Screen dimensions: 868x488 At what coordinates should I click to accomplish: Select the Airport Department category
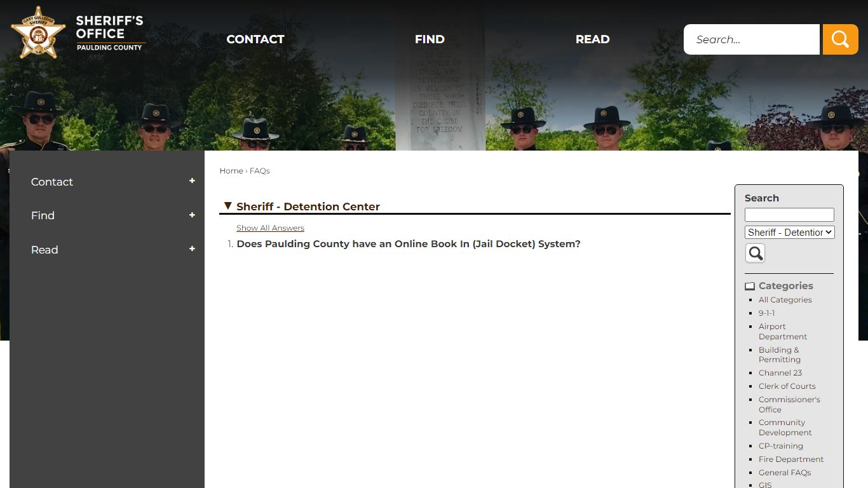[782, 332]
